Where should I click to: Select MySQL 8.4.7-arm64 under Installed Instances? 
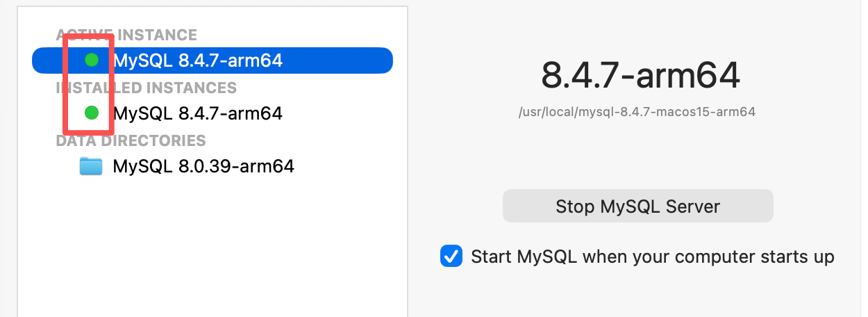click(x=197, y=113)
